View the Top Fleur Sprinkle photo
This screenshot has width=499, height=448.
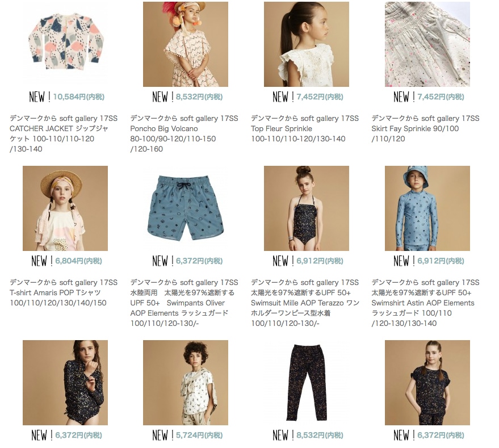point(307,44)
